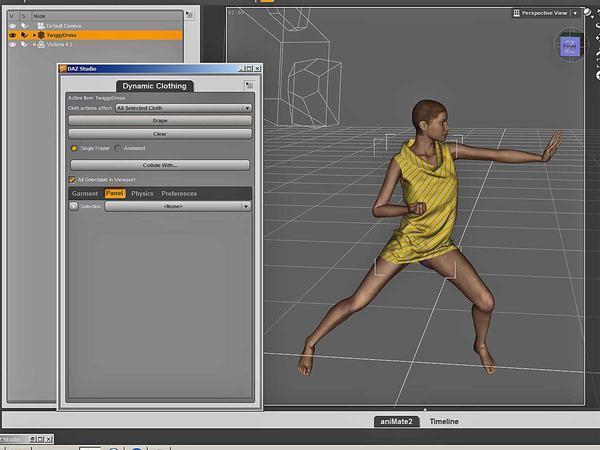Click the Default Camera icon in scene list

tap(41, 26)
